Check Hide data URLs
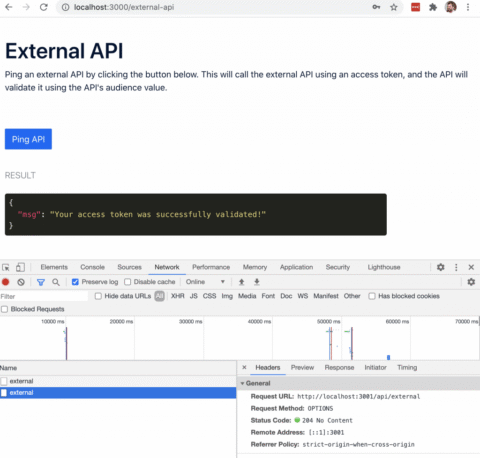Screen dimensions: 480x458 click(x=98, y=296)
